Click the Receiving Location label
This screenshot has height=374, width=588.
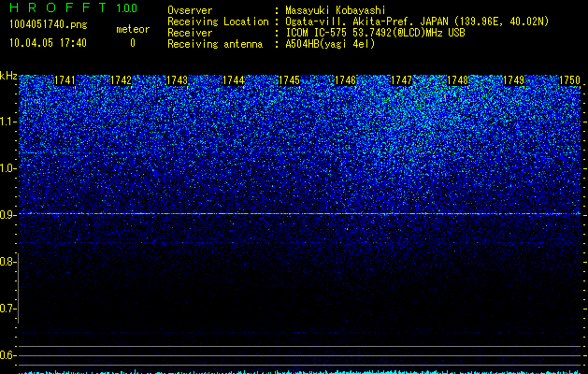(x=218, y=22)
